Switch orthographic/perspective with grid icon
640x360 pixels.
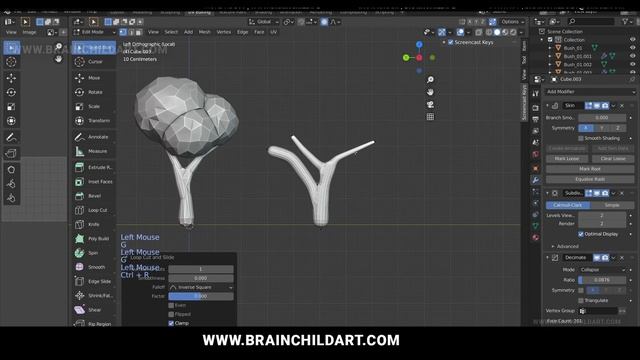[430, 117]
